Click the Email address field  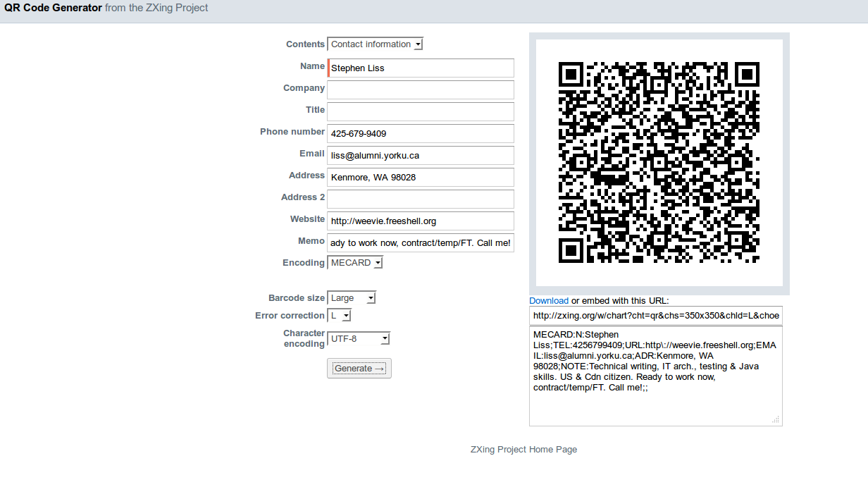[420, 155]
